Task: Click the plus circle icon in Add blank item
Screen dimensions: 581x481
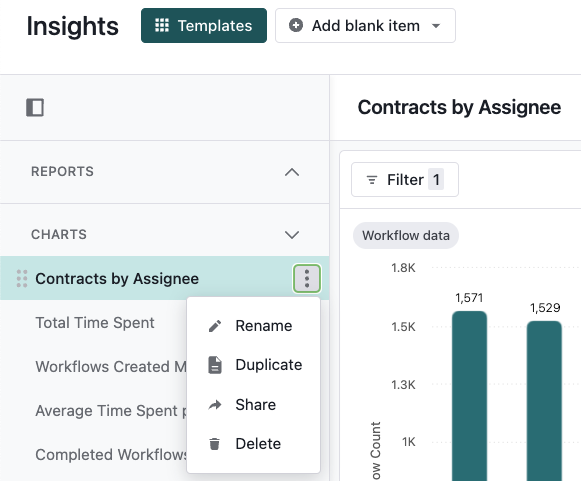Action: pos(296,26)
